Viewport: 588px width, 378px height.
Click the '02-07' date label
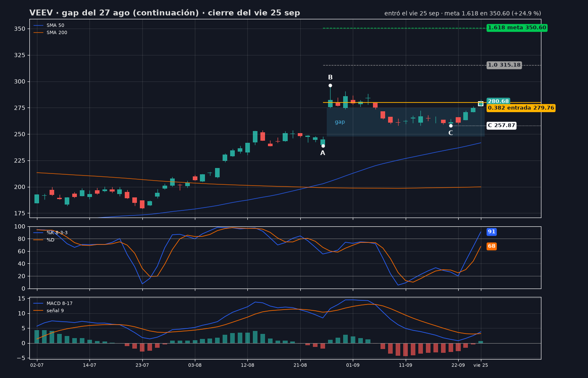pyautogui.click(x=37, y=365)
